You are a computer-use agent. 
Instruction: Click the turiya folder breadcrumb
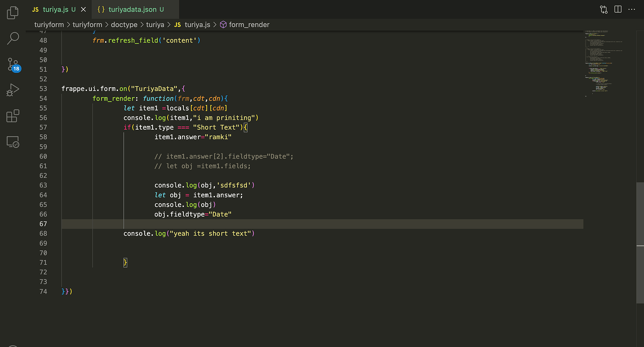pos(155,25)
